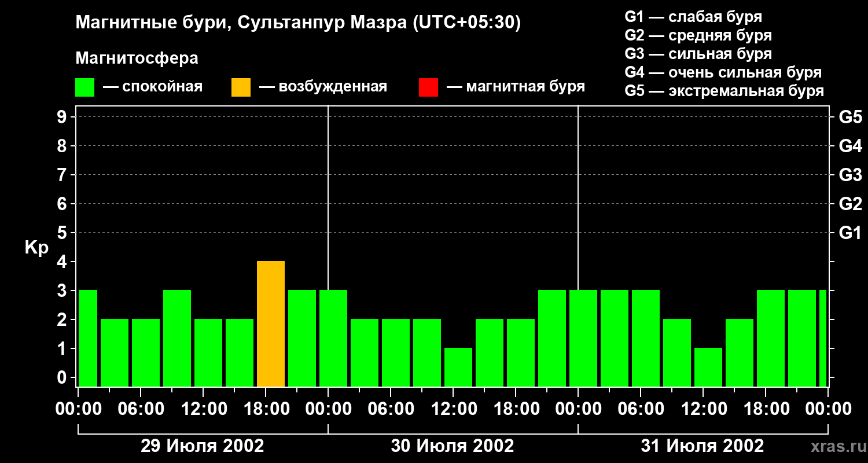Click the '29 Июля 2002' date label
868x463 pixels.
point(203,446)
